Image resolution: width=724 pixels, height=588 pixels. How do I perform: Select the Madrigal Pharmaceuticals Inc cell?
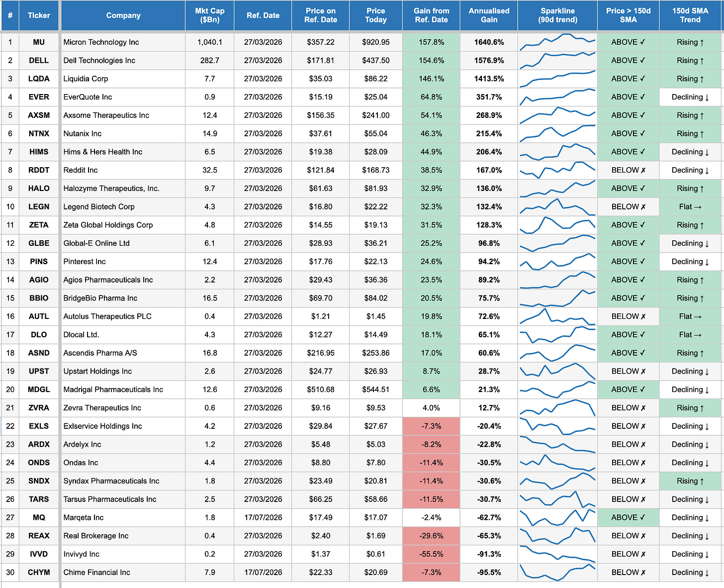tap(123, 390)
